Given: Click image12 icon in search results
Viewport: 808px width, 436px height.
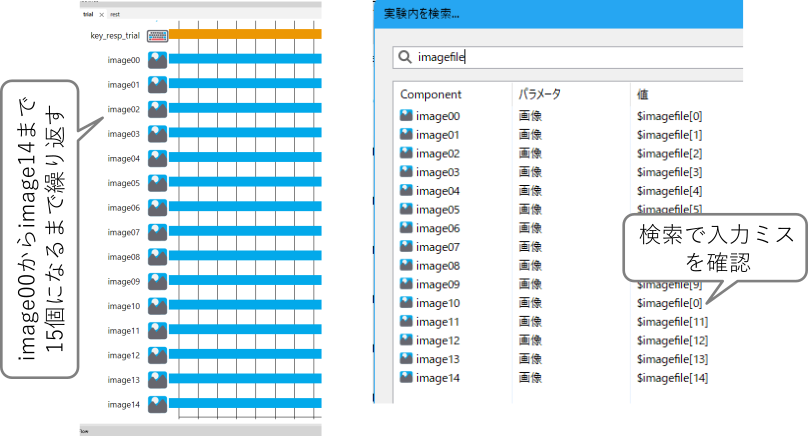Looking at the screenshot, I should point(406,340).
